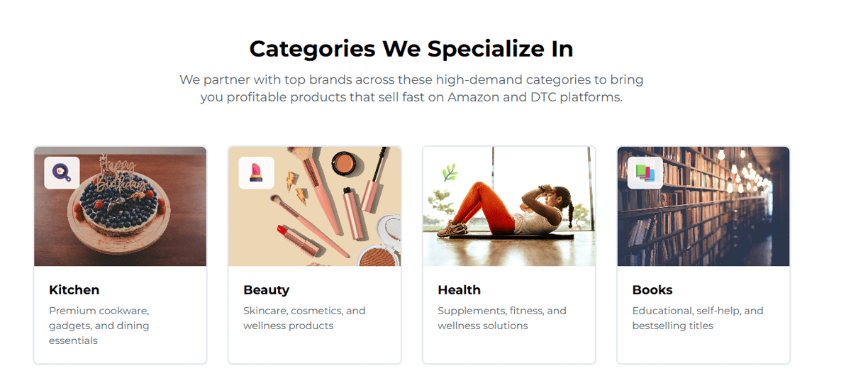Select the Beauty category title

pyautogui.click(x=267, y=290)
